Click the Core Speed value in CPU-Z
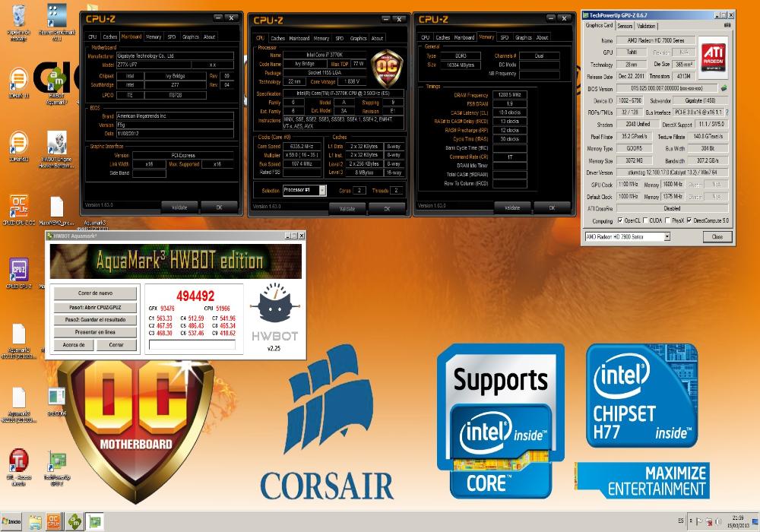Viewport: 760px width, 532px height. pyautogui.click(x=302, y=147)
